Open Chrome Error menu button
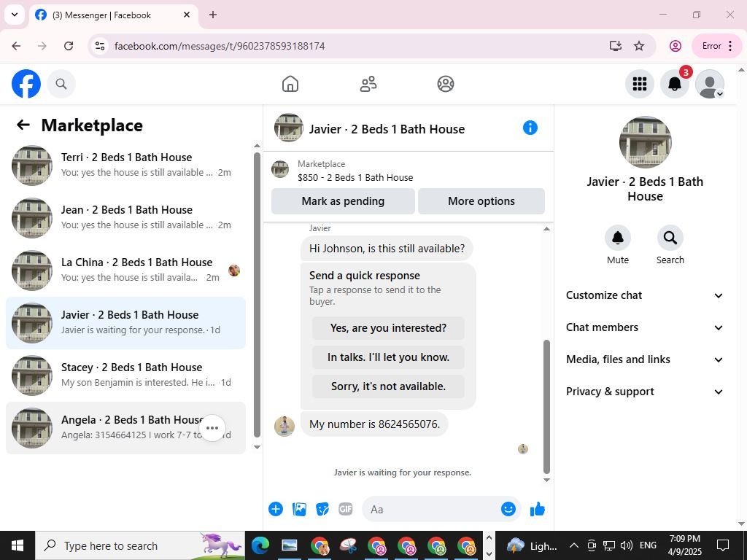 (x=716, y=46)
